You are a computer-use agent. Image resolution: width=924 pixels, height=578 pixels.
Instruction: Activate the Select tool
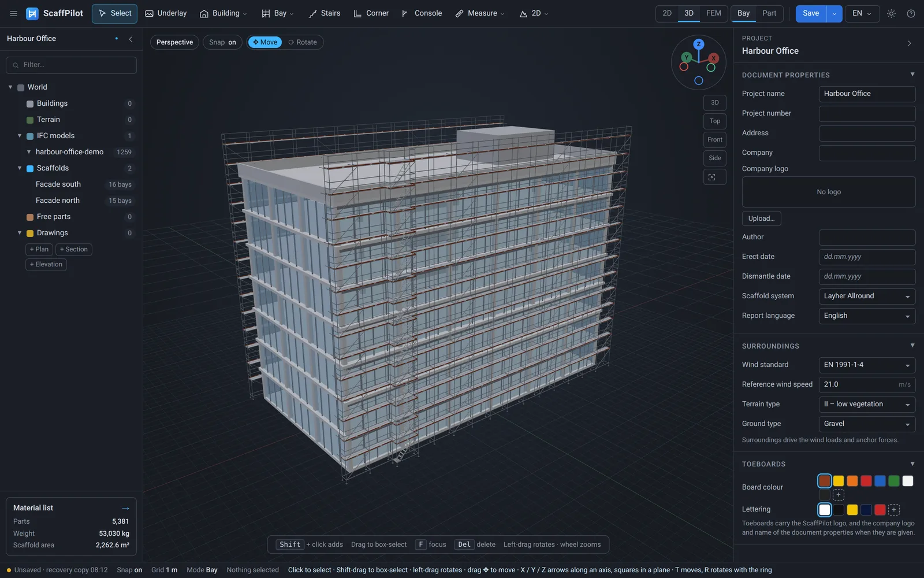(x=114, y=13)
